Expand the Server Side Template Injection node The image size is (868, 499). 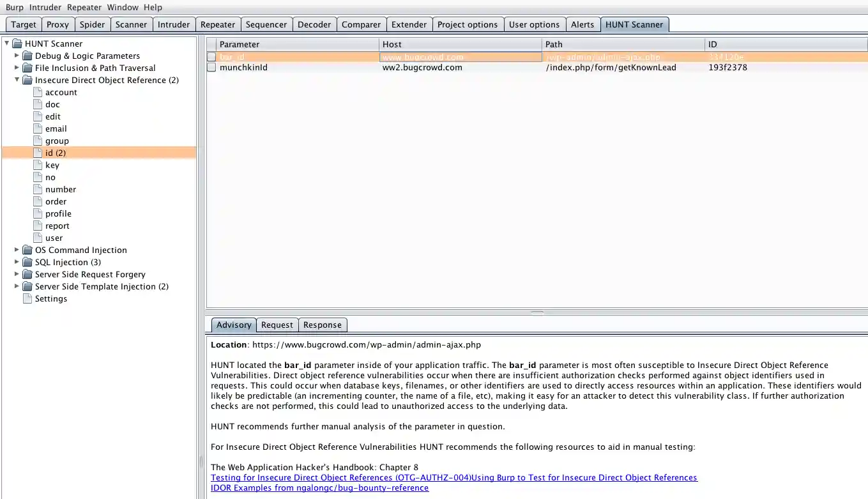(x=17, y=286)
